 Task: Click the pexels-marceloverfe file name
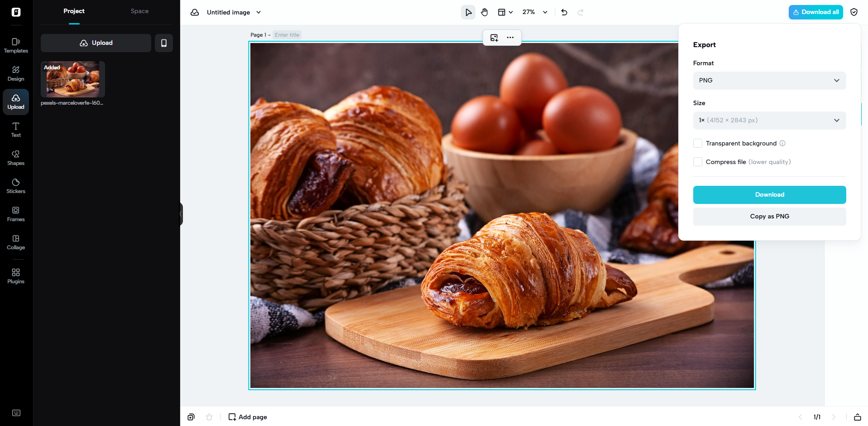click(72, 103)
